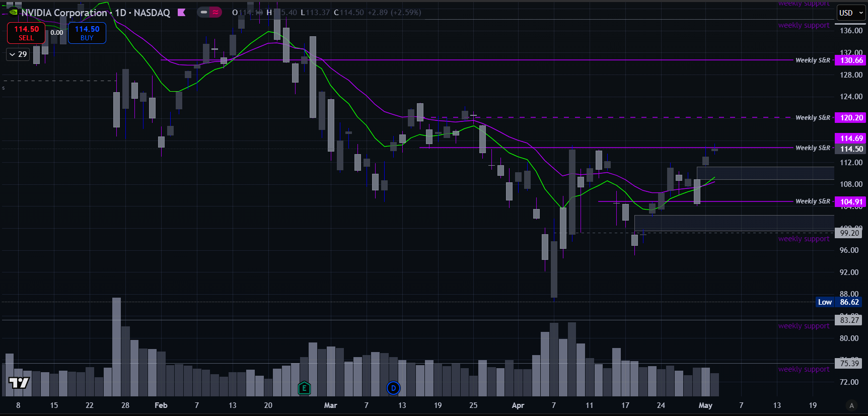The height and width of the screenshot is (416, 868).
Task: Click the 99.20 price label
Action: pos(849,233)
